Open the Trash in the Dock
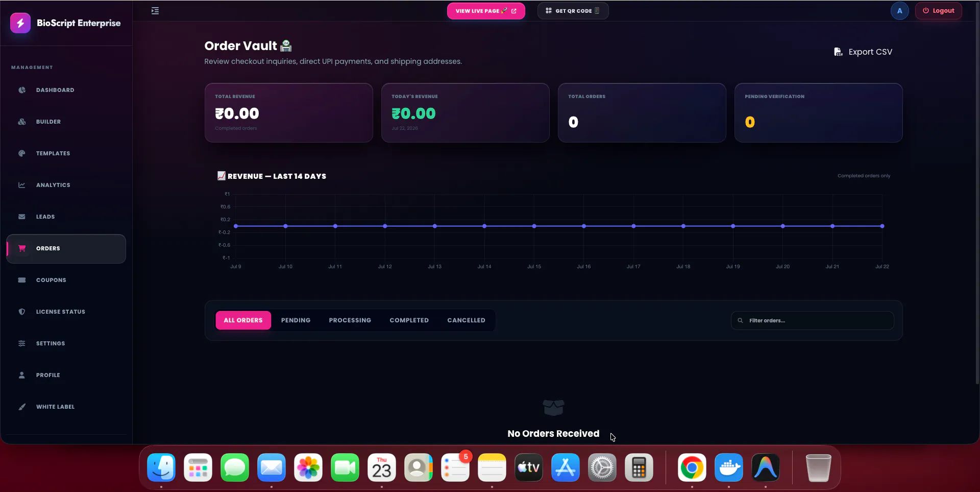 pos(818,467)
